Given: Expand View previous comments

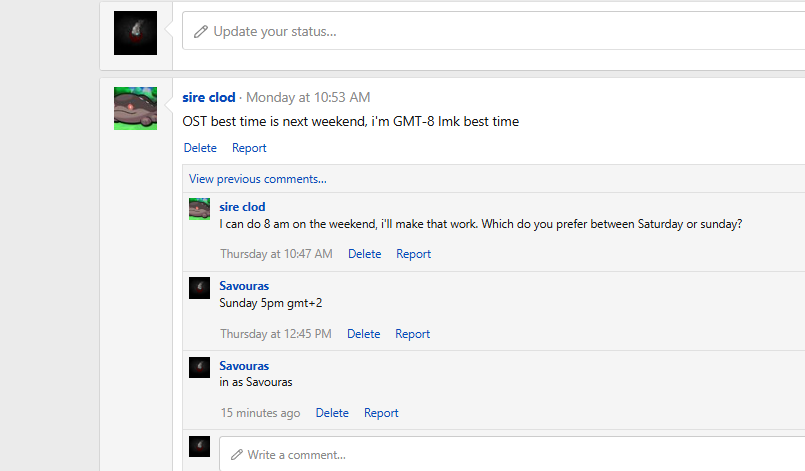Looking at the screenshot, I should 258,179.
